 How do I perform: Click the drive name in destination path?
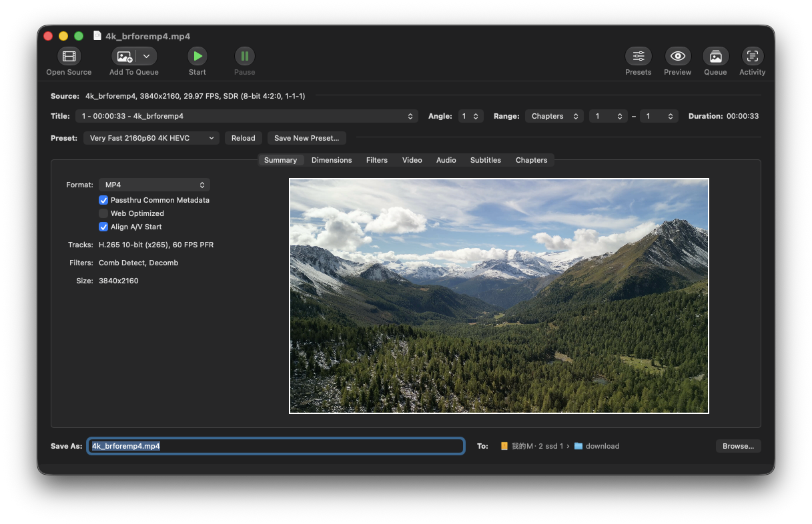[538, 446]
